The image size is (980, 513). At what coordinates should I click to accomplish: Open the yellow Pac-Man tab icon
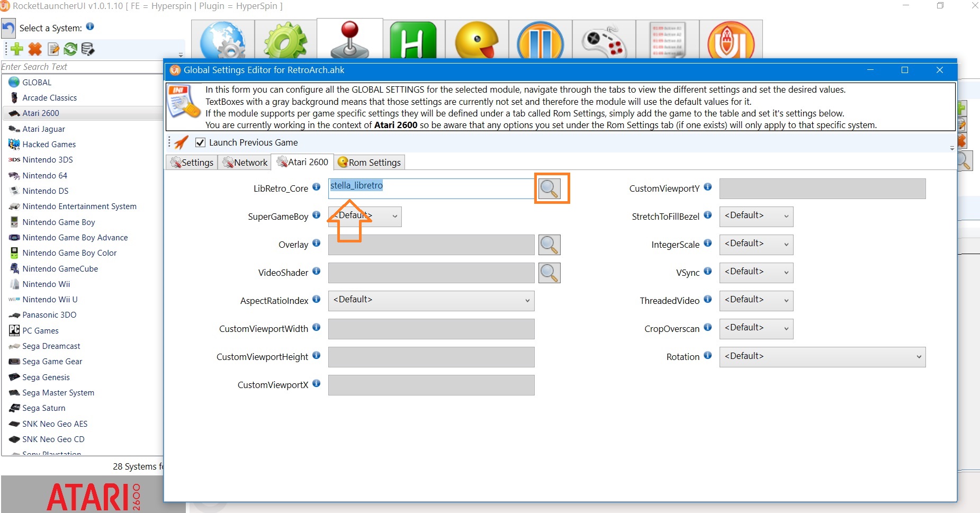pyautogui.click(x=476, y=40)
